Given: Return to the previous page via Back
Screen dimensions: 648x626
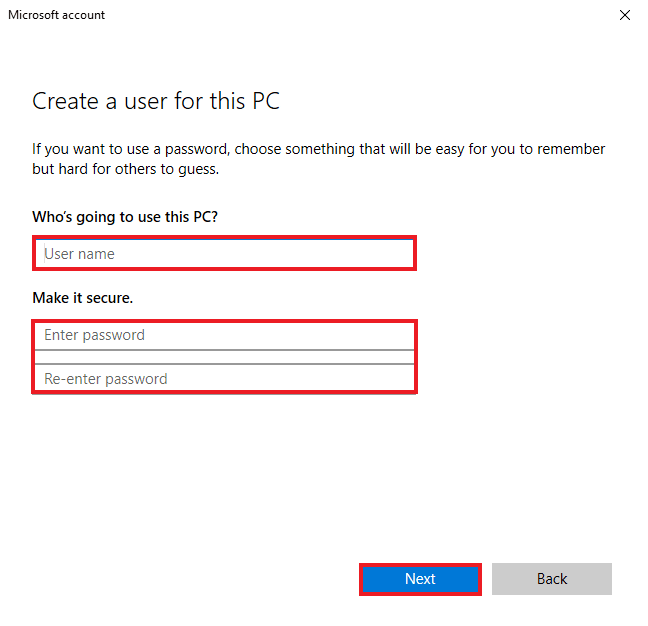Looking at the screenshot, I should tap(552, 579).
